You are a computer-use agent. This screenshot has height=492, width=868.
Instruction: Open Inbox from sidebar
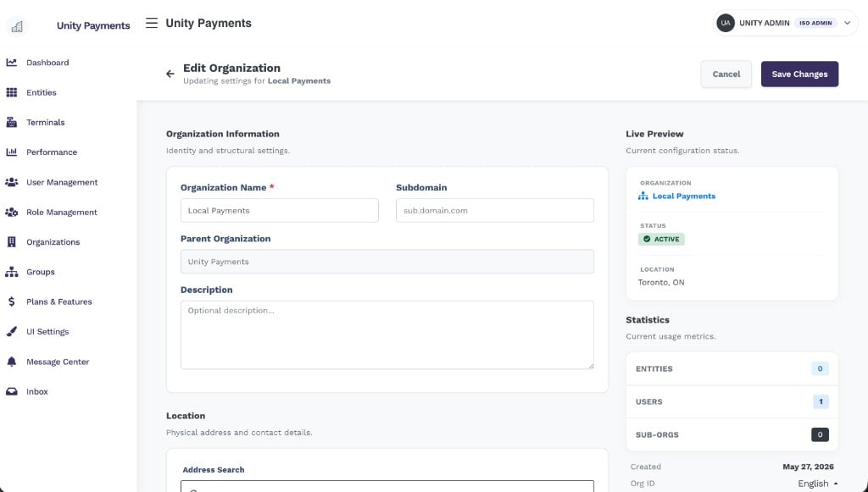(37, 391)
